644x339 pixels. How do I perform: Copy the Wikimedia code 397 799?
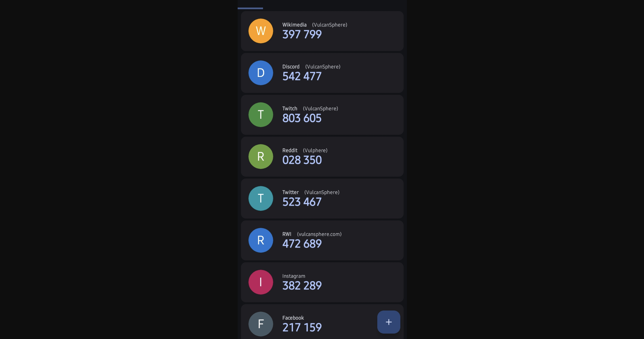pos(302,35)
